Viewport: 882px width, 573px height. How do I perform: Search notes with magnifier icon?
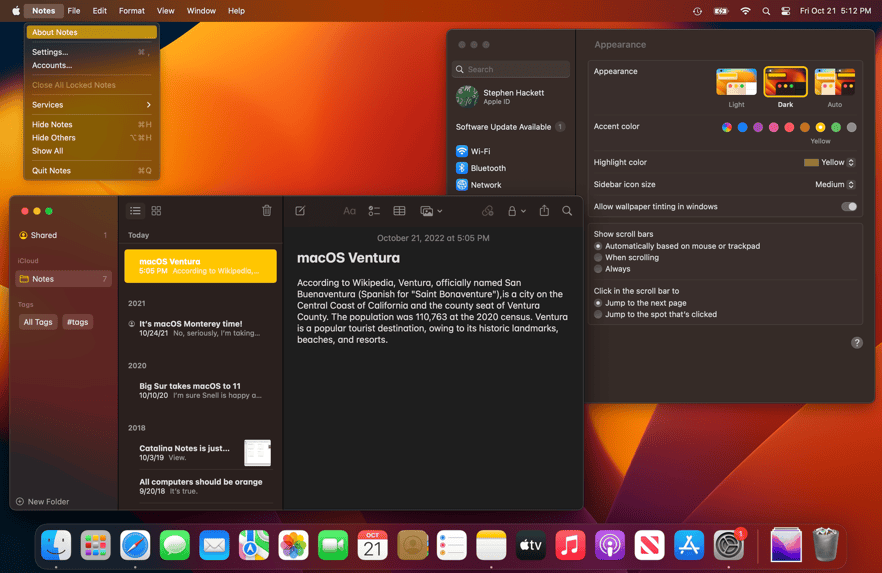(567, 211)
